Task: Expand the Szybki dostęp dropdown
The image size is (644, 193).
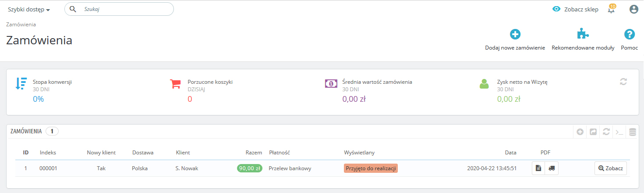Action: pos(29,9)
